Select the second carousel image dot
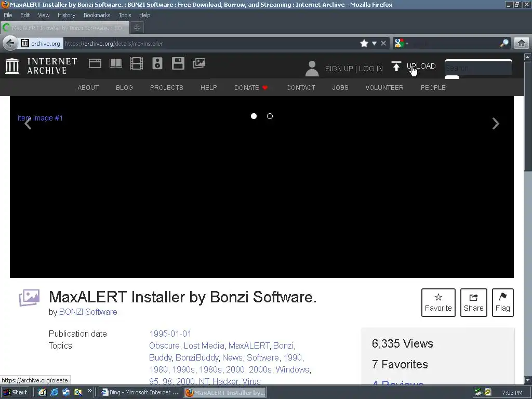Screen dimensions: 532x399 [270, 116]
